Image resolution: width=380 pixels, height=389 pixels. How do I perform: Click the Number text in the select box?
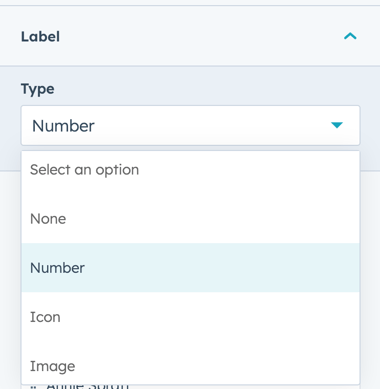pyautogui.click(x=63, y=126)
